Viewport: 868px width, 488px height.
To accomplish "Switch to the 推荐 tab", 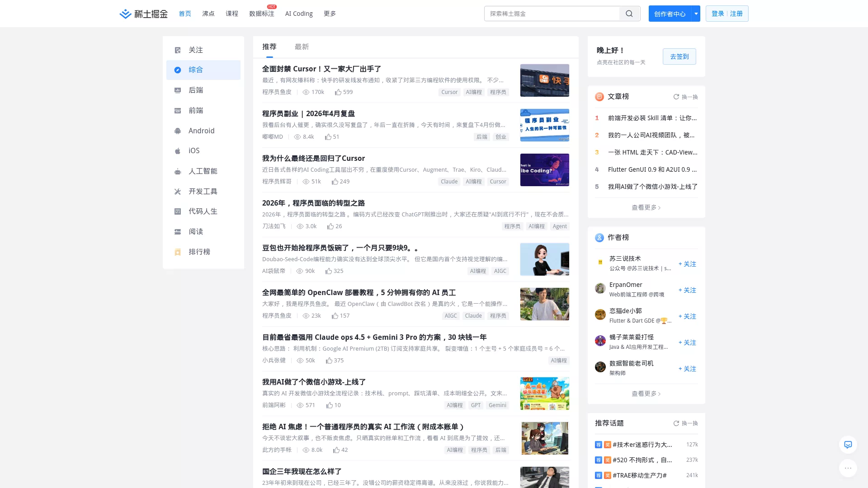I will pos(269,47).
